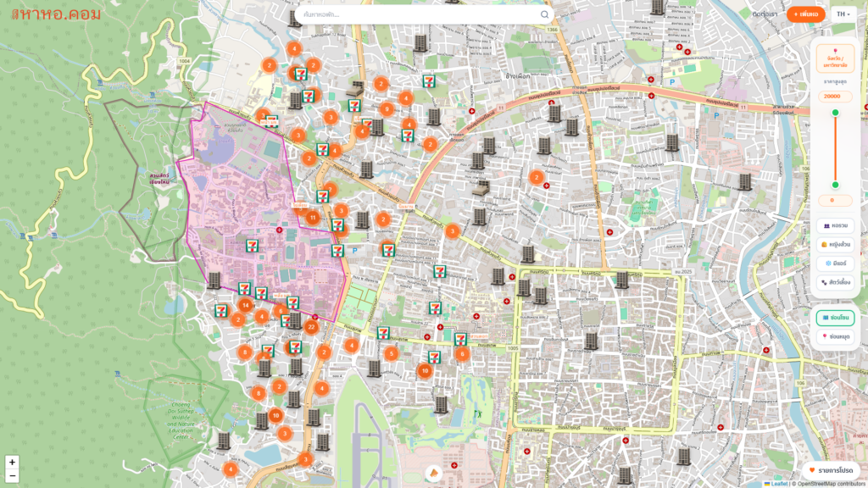Click the + เพิ่มหอ add dorm button
Viewport: 868px width, 488px height.
click(x=805, y=14)
